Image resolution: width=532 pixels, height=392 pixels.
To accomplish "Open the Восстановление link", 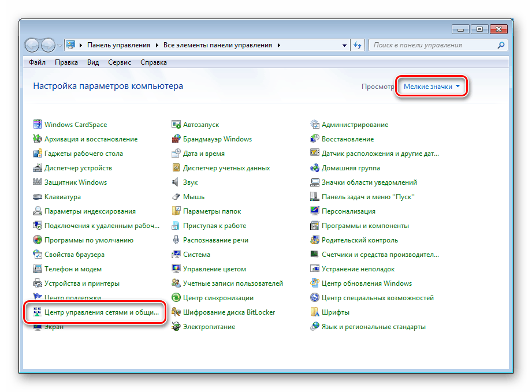I will (348, 139).
